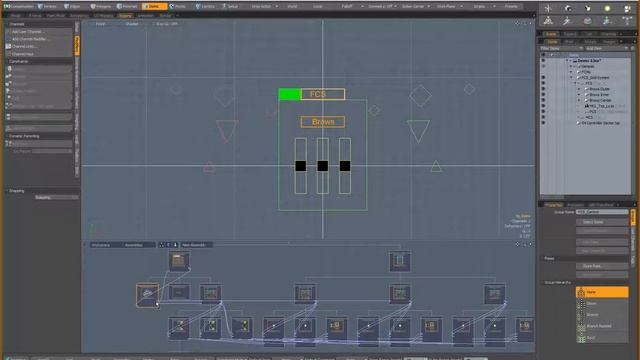Click the locator axis icon in top-right toolbar
Screen dimensions: 640x360
(548, 8)
